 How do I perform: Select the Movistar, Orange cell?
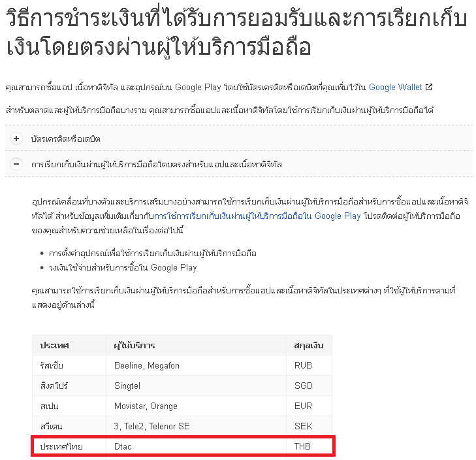[196, 406]
